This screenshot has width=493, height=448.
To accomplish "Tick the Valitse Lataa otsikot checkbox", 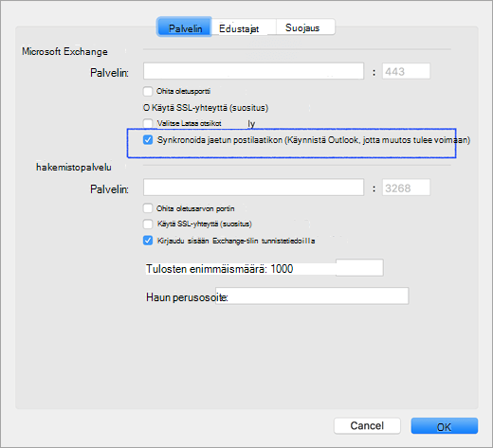I will (x=148, y=123).
